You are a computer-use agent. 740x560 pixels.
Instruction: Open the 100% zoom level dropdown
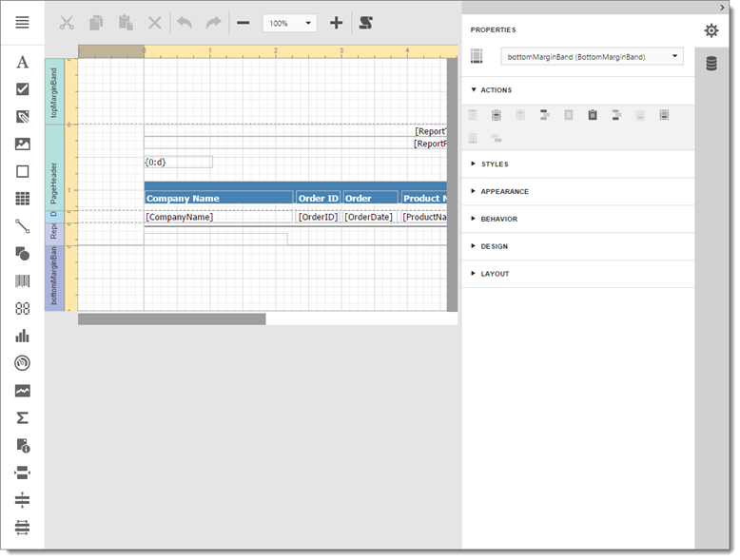coord(290,23)
